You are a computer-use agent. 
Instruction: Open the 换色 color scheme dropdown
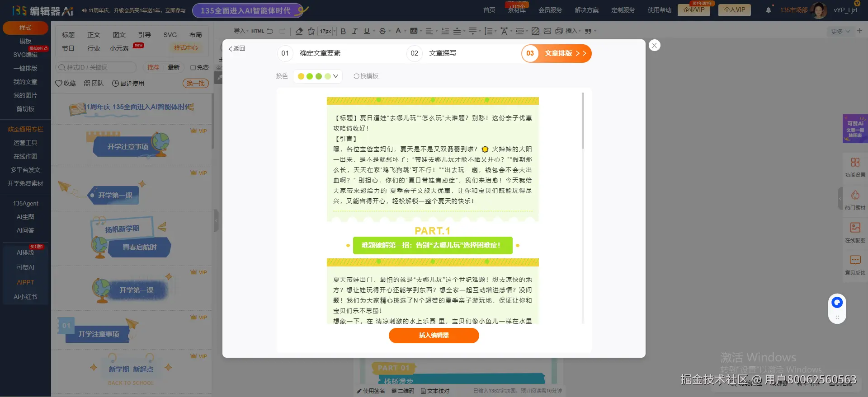(x=317, y=76)
